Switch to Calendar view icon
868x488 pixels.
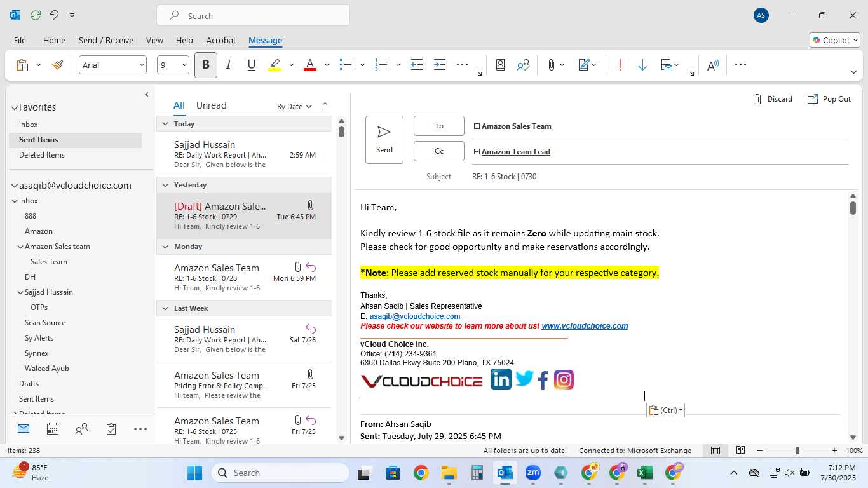53,429
